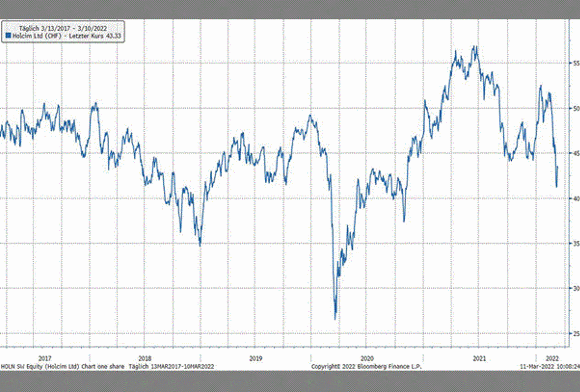Click the 35 price axis label
The width and height of the screenshot is (580, 392).
(x=576, y=244)
